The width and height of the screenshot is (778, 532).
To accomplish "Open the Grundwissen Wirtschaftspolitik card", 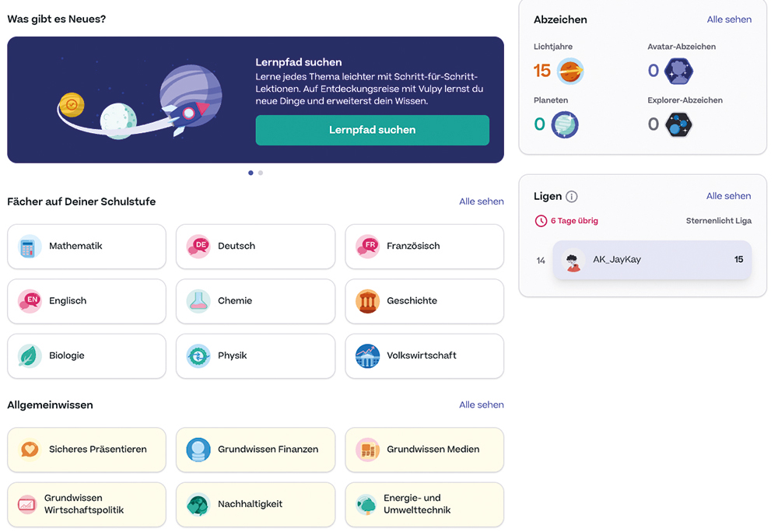I will click(87, 505).
